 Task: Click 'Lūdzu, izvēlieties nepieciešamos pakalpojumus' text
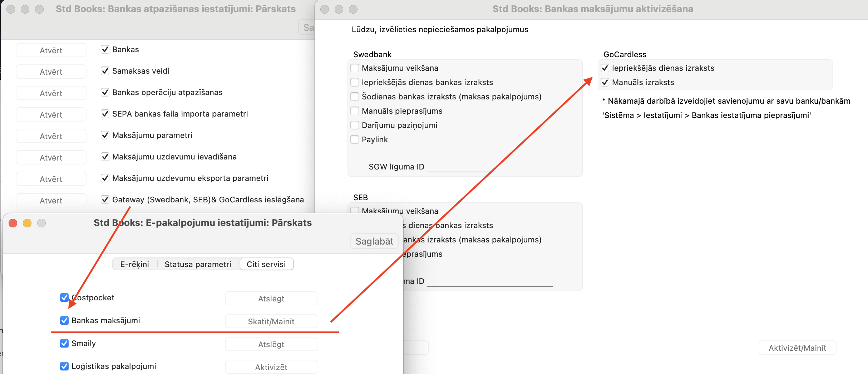(x=440, y=29)
